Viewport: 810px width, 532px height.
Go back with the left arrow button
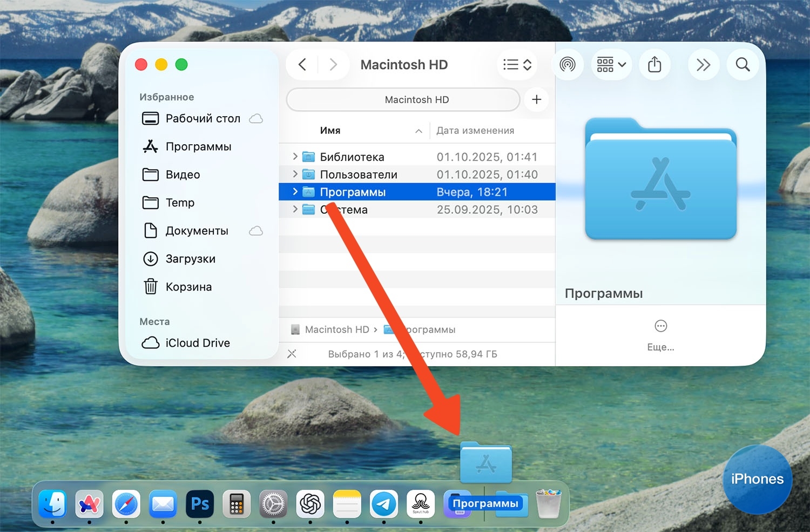(x=302, y=65)
